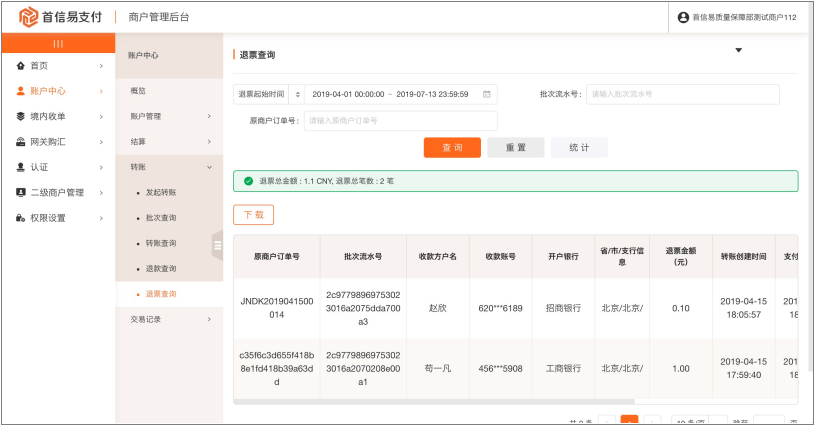Click account name 首信易质量保障部测试商户112

(x=744, y=17)
